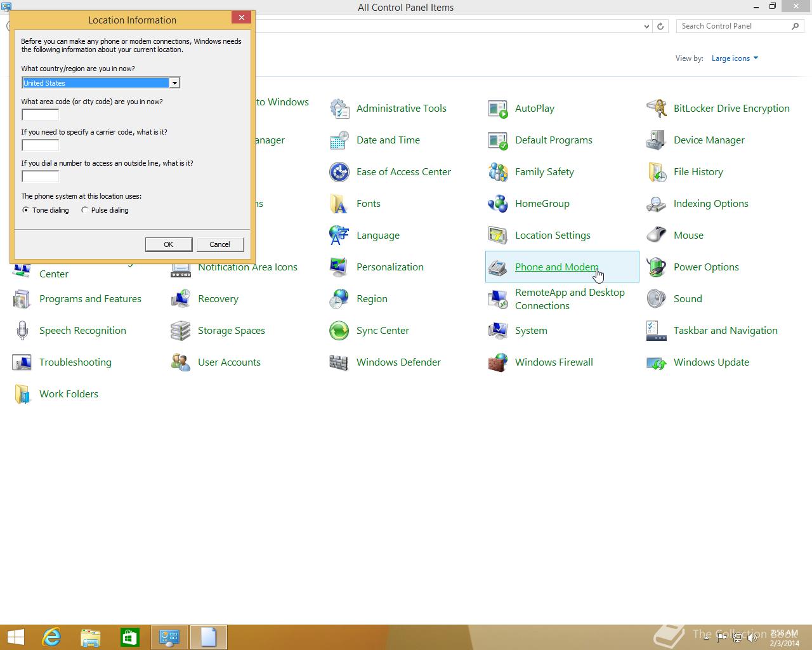Switch to Control Panel taskbar button
The height and width of the screenshot is (650, 812).
(x=169, y=637)
